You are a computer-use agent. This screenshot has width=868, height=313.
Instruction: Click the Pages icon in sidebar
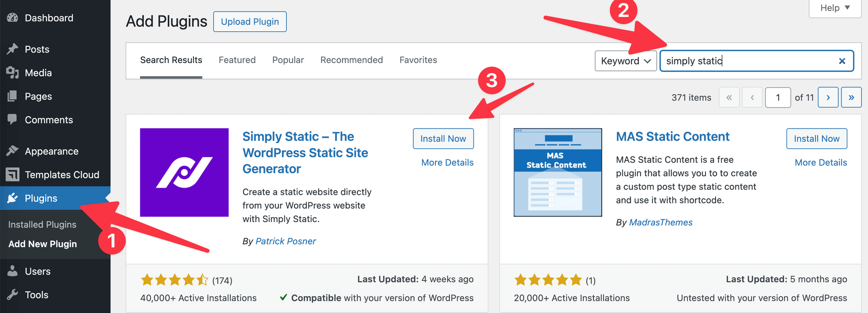pyautogui.click(x=13, y=96)
